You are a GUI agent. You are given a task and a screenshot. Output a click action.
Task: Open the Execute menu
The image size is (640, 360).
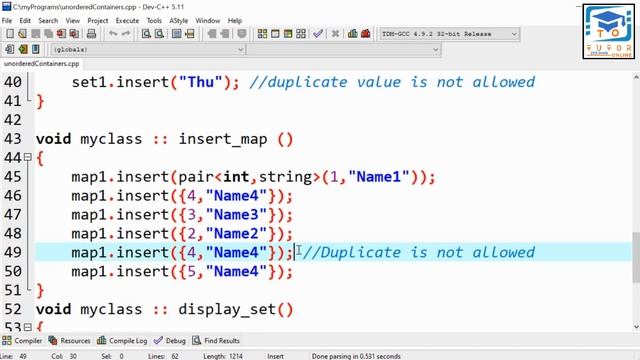[127, 20]
